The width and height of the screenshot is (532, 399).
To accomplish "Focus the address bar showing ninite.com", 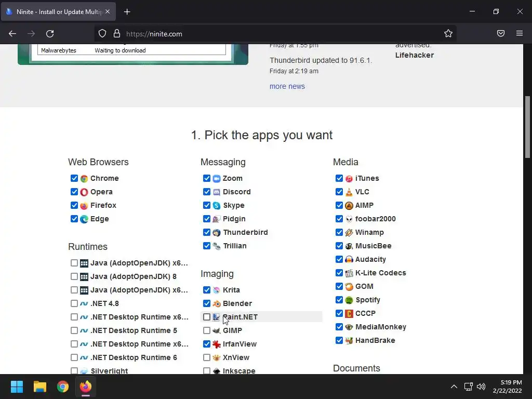I will tap(275, 34).
